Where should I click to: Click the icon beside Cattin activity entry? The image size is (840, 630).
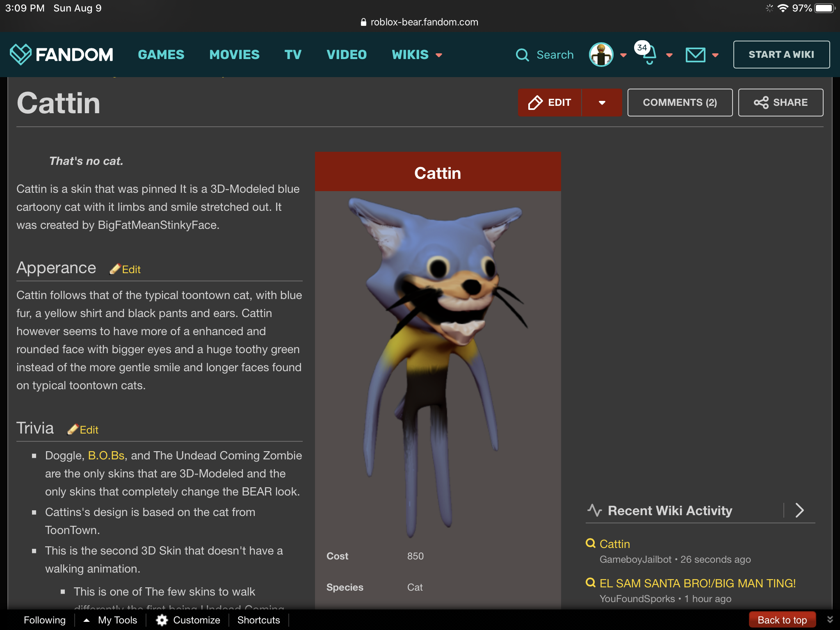(591, 543)
